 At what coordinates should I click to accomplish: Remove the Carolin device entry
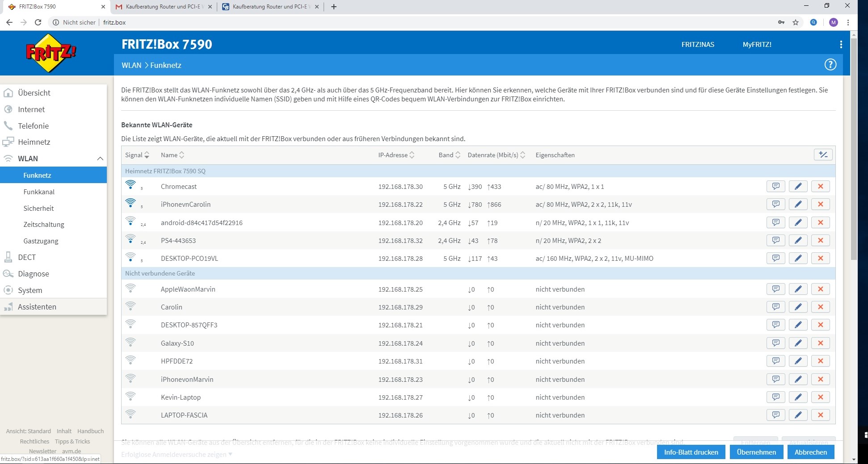click(820, 307)
